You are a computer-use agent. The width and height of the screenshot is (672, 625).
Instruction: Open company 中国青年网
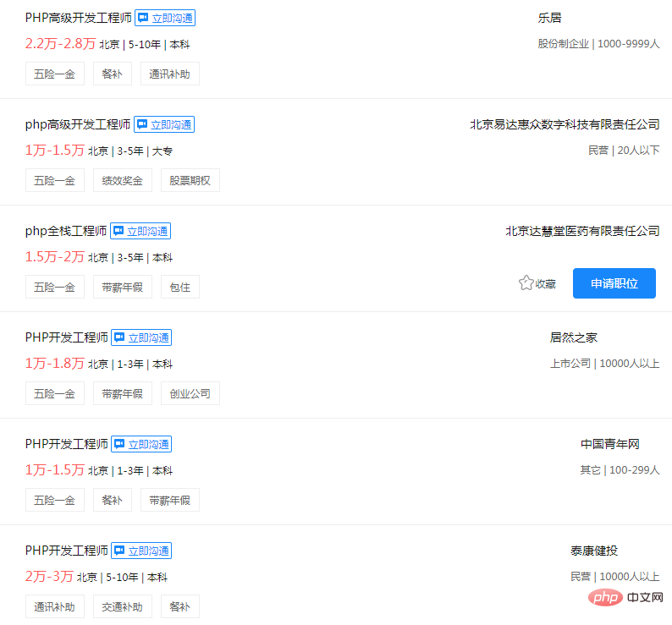pos(610,444)
